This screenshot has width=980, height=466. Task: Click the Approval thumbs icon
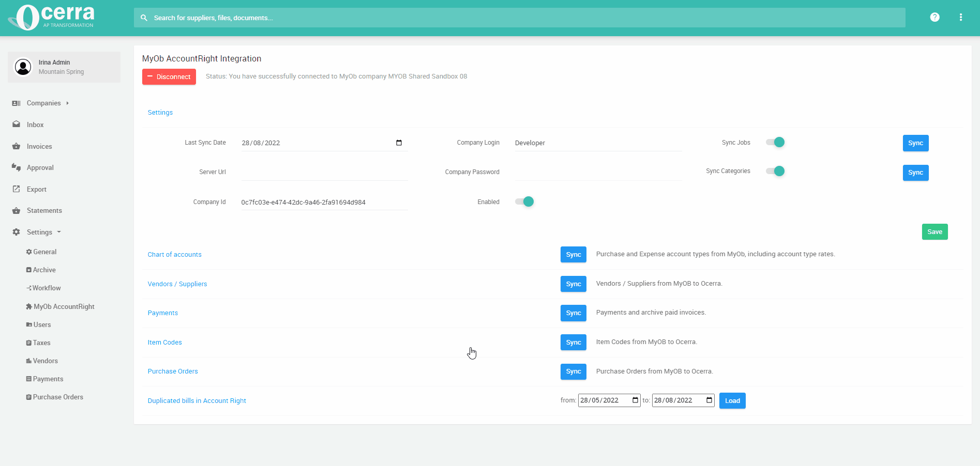point(16,167)
